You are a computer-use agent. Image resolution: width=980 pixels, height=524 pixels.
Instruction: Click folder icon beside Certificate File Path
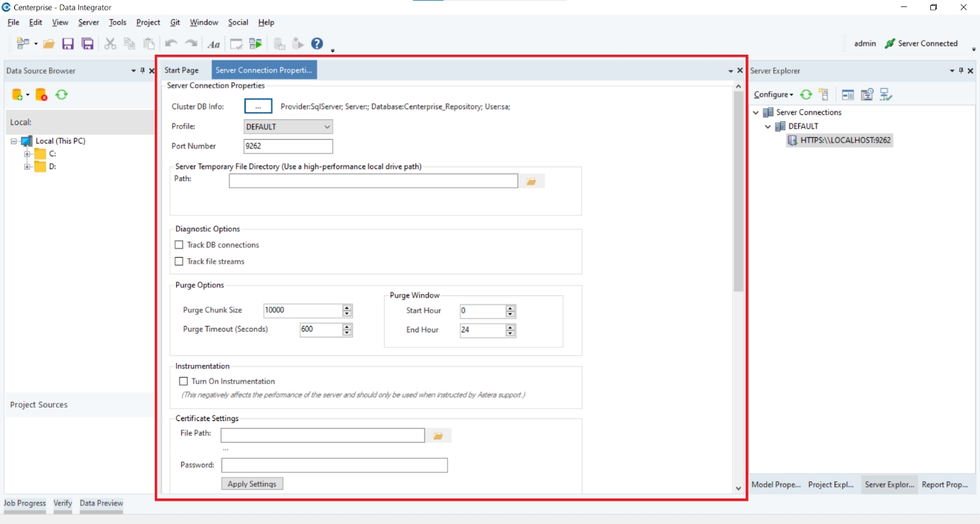[x=438, y=436]
